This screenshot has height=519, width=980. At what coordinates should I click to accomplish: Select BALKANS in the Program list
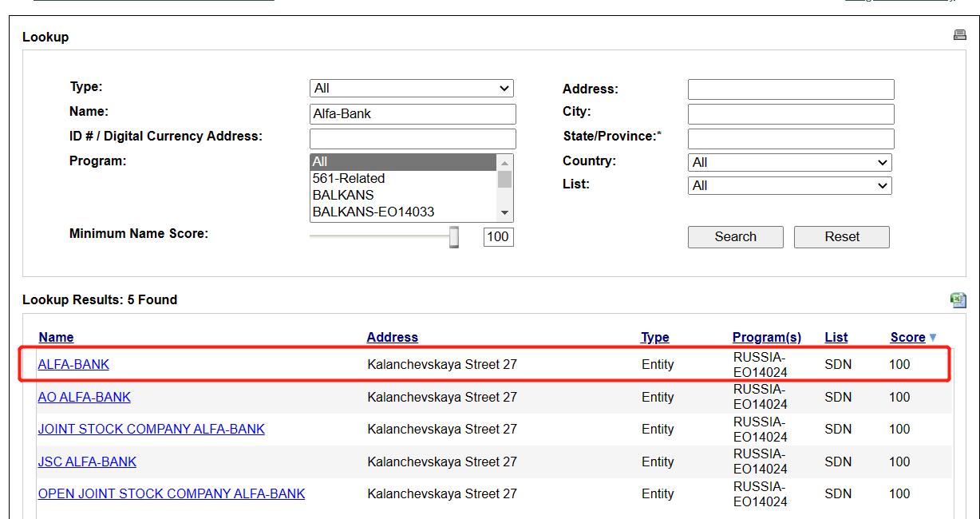[343, 195]
